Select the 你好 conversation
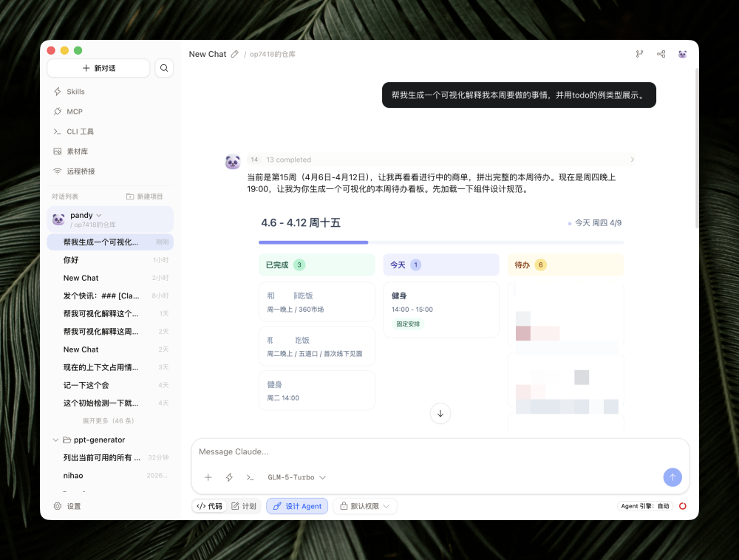 (73, 260)
